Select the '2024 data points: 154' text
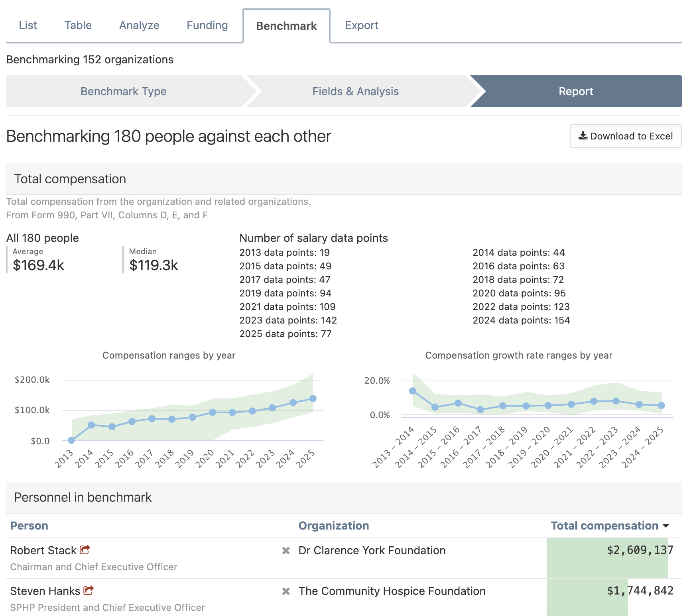Screen dimensions: 693x616 click(522, 320)
